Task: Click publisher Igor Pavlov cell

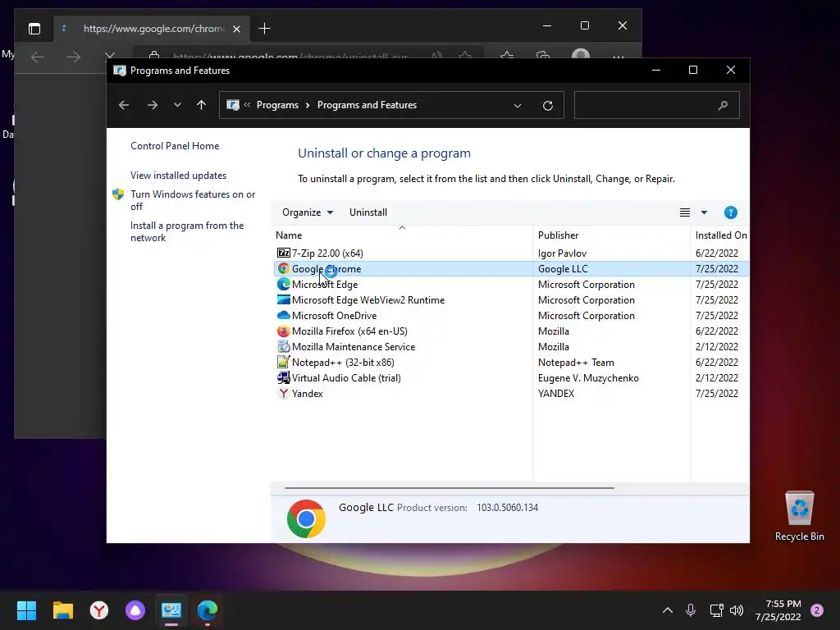Action: click(x=562, y=253)
